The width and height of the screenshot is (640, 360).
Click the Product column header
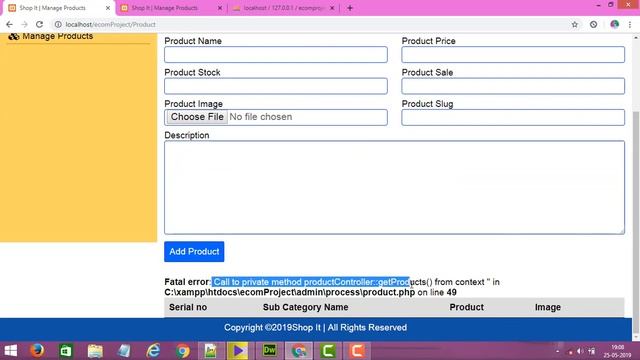[x=467, y=307]
